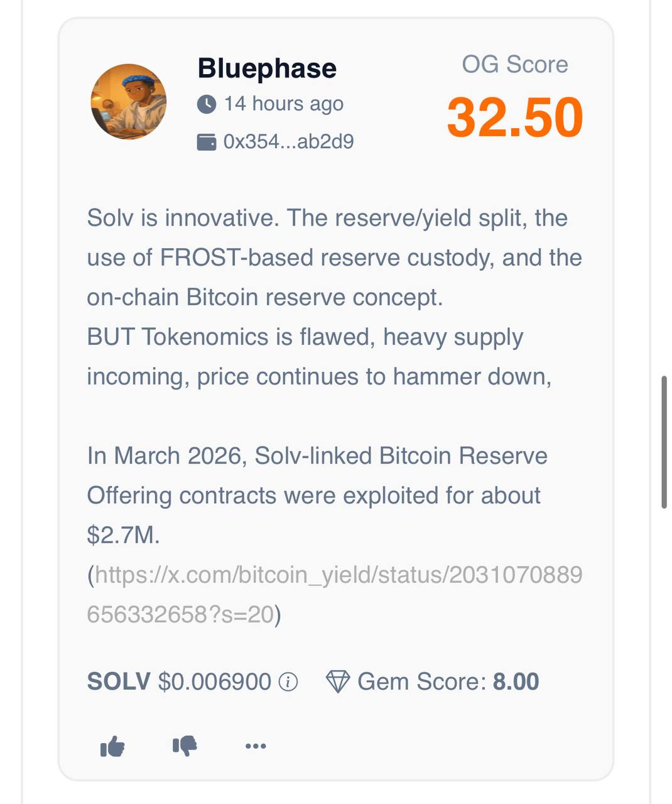The image size is (672, 804).
Task: Click the diamond Gem Score icon
Action: click(338, 682)
